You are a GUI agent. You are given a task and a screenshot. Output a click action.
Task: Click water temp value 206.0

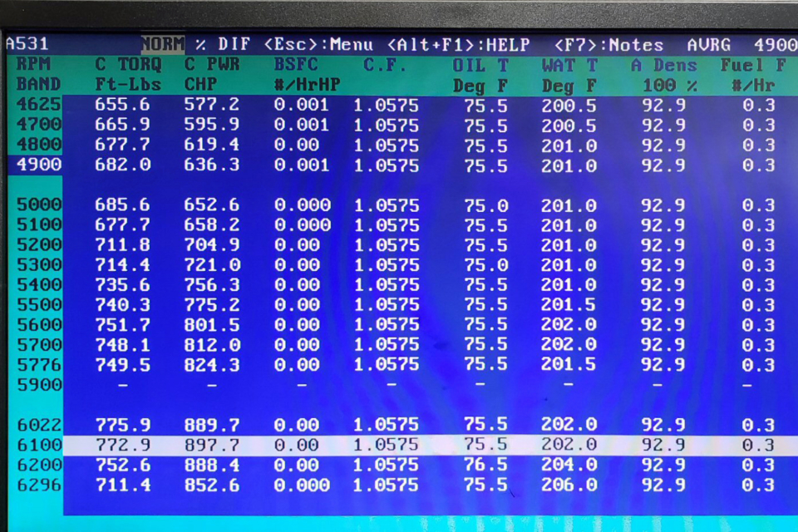[569, 485]
